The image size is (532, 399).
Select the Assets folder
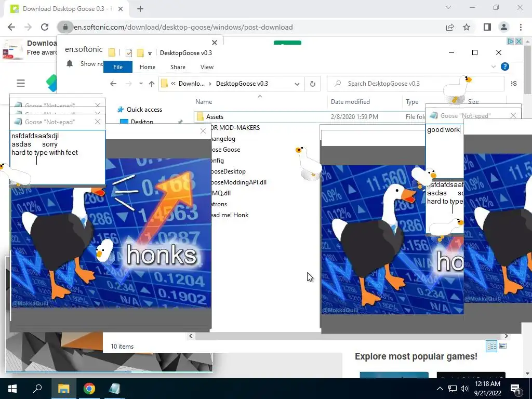coord(215,117)
